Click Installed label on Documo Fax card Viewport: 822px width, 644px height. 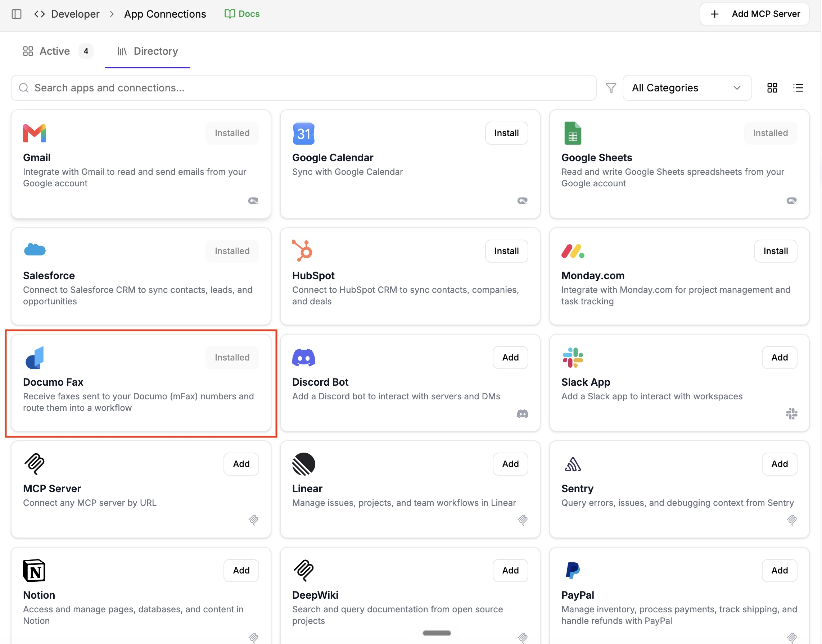pos(232,358)
